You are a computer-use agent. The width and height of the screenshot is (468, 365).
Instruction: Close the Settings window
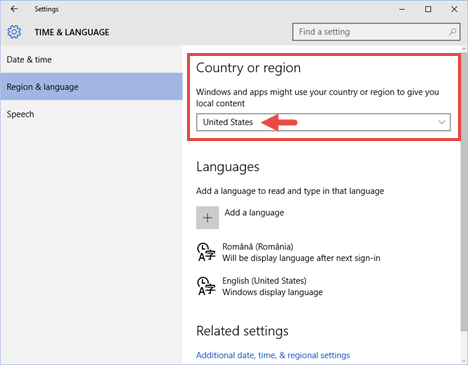[454, 9]
